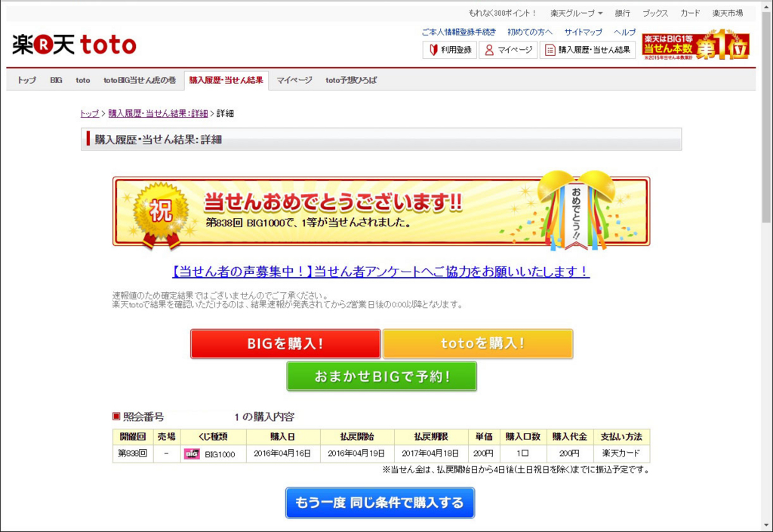Image resolution: width=773 pixels, height=532 pixels.
Task: Open the サイトマップ link
Action: click(584, 32)
